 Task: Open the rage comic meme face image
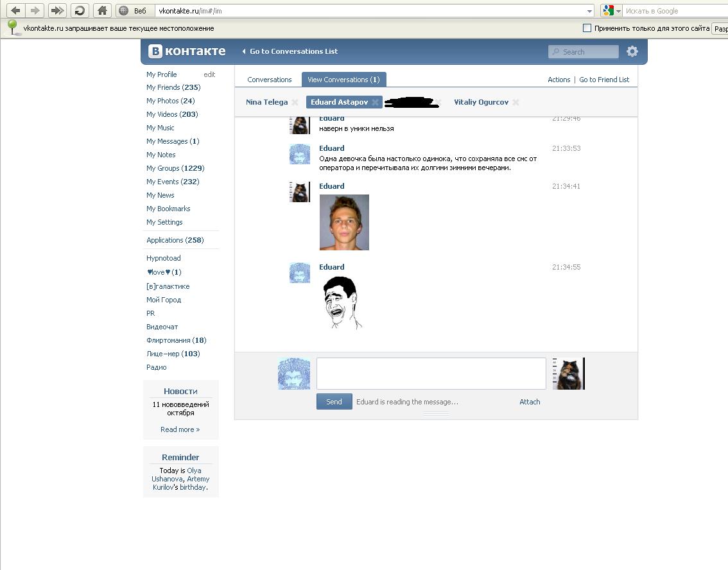click(342, 302)
